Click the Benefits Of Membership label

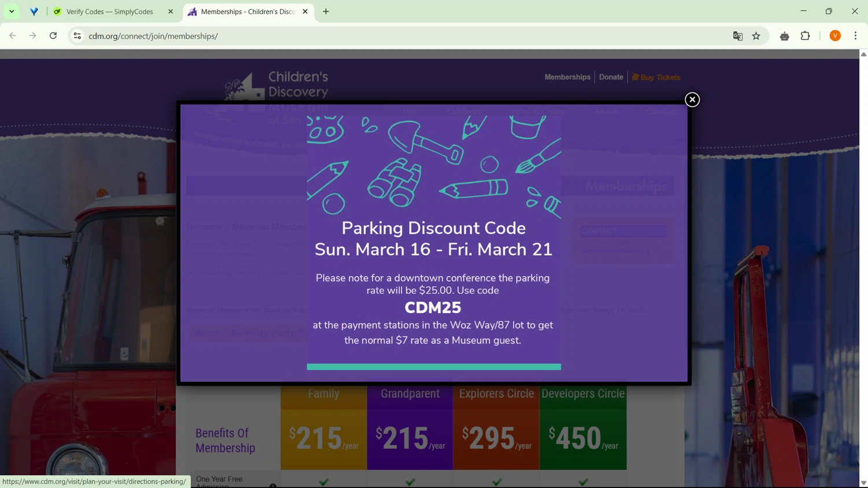pos(225,441)
